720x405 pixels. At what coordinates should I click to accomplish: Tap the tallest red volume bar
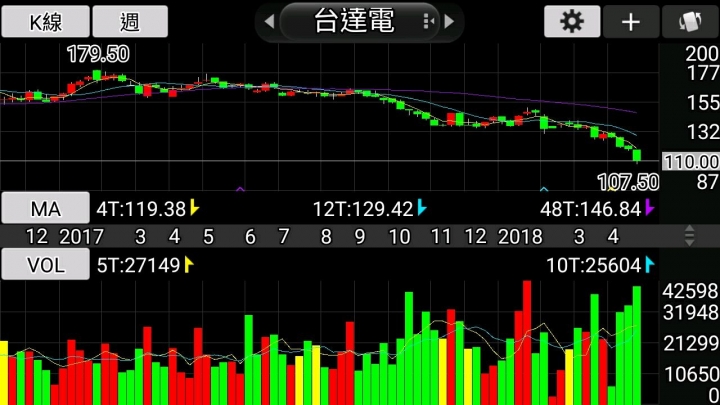point(527,343)
